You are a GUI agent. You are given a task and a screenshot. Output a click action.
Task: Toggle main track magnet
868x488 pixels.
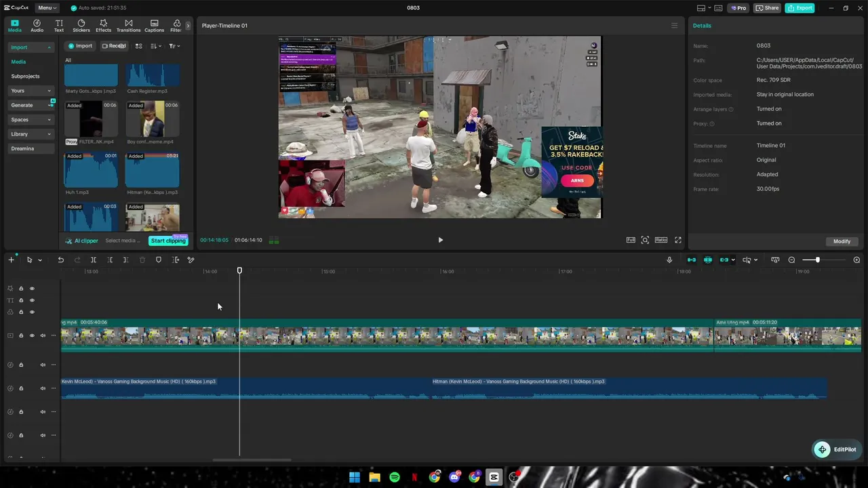tap(692, 260)
